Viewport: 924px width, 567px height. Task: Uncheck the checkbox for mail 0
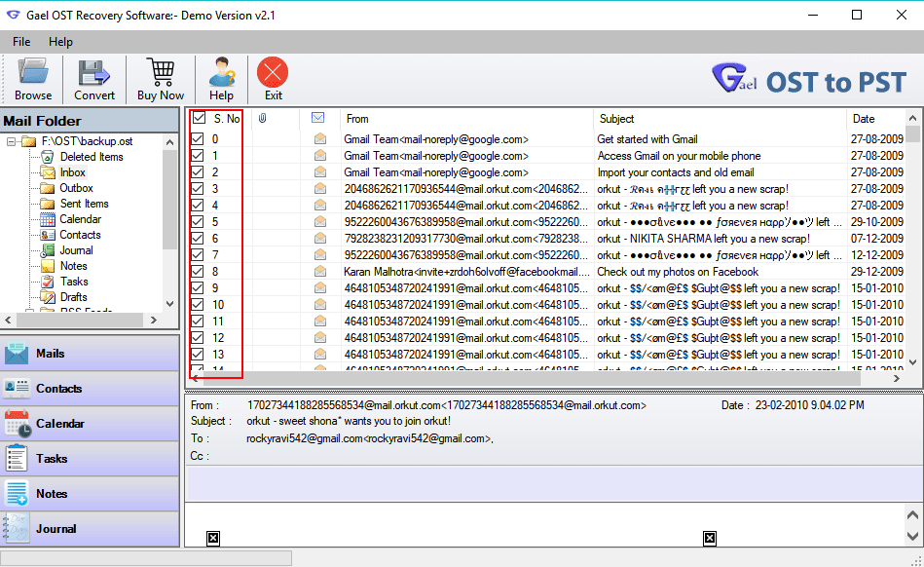point(198,139)
